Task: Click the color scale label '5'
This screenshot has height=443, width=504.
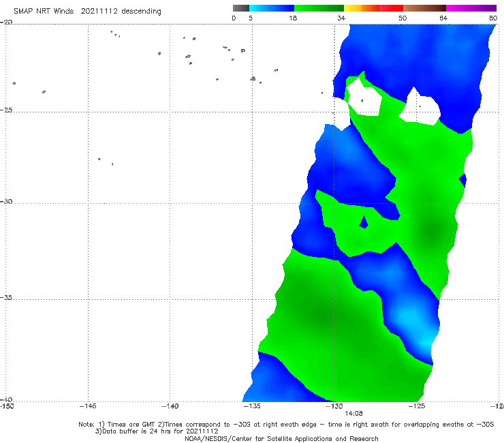Action: tap(251, 18)
